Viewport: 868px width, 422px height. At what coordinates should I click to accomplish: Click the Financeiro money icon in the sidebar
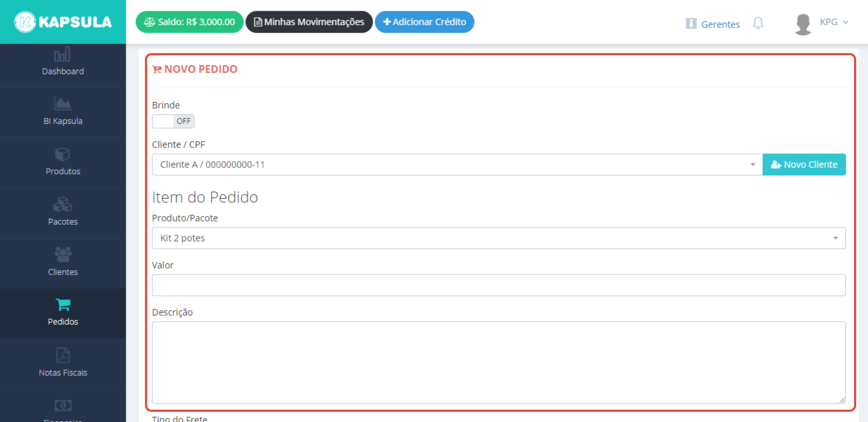pos(63,405)
